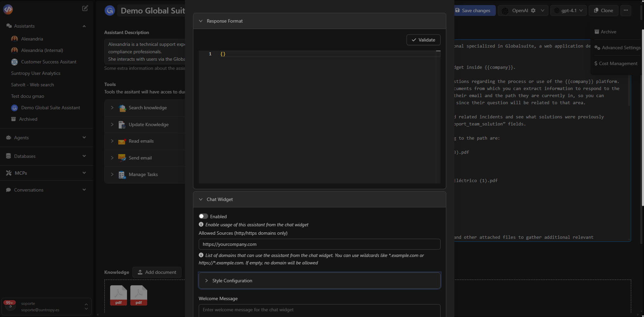
Task: Click the MCPs wrench icon
Action: (x=8, y=173)
